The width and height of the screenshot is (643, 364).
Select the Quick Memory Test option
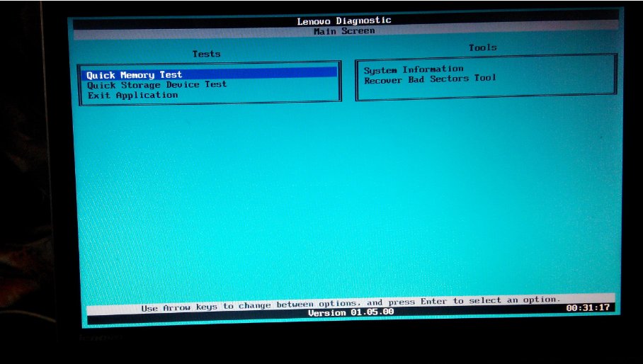tap(135, 74)
